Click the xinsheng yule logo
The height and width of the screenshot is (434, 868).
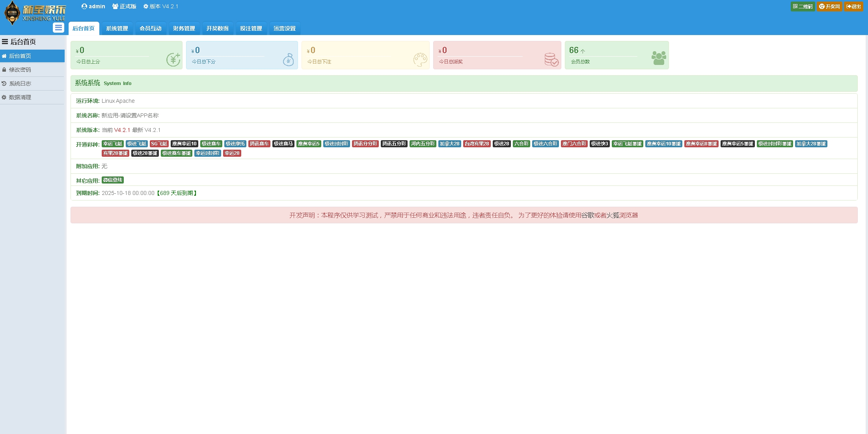[x=35, y=13]
